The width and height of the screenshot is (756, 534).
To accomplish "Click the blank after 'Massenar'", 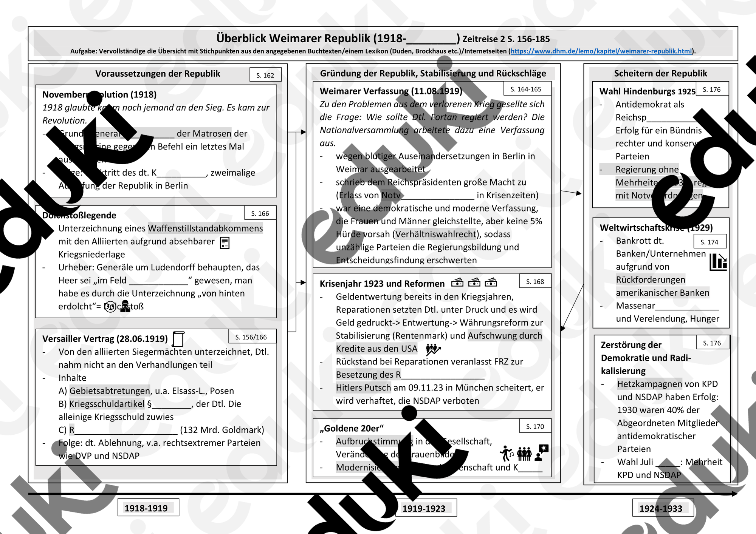I will pos(687,306).
